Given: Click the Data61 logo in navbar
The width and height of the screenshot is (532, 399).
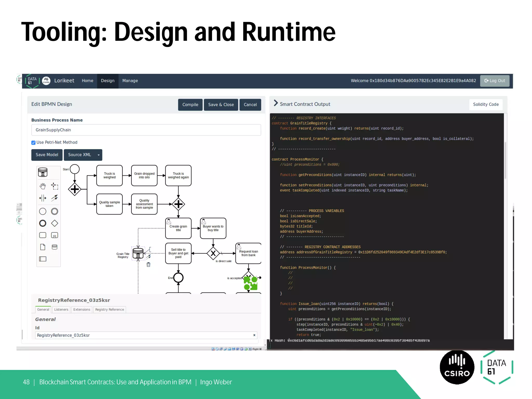Looking at the screenshot, I should tap(32, 81).
